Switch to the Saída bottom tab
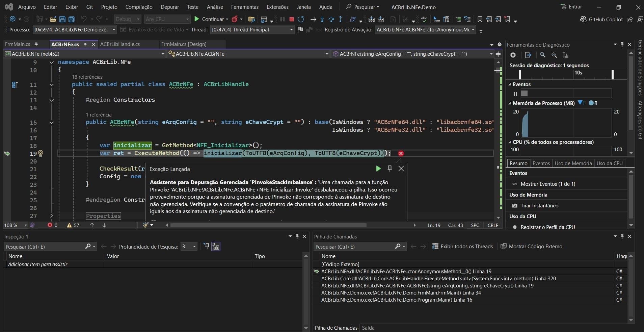644x332 pixels. (x=368, y=328)
